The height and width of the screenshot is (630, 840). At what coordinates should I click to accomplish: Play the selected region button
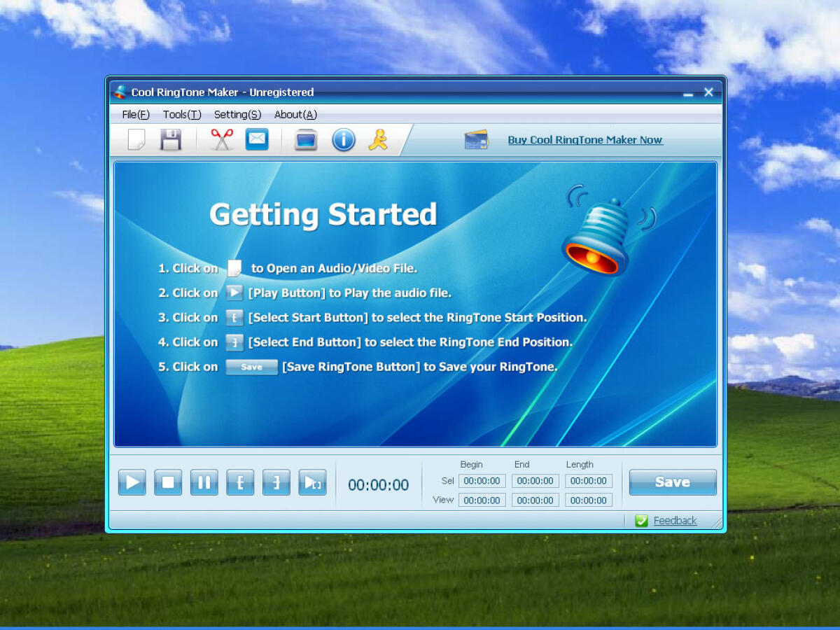coord(312,482)
